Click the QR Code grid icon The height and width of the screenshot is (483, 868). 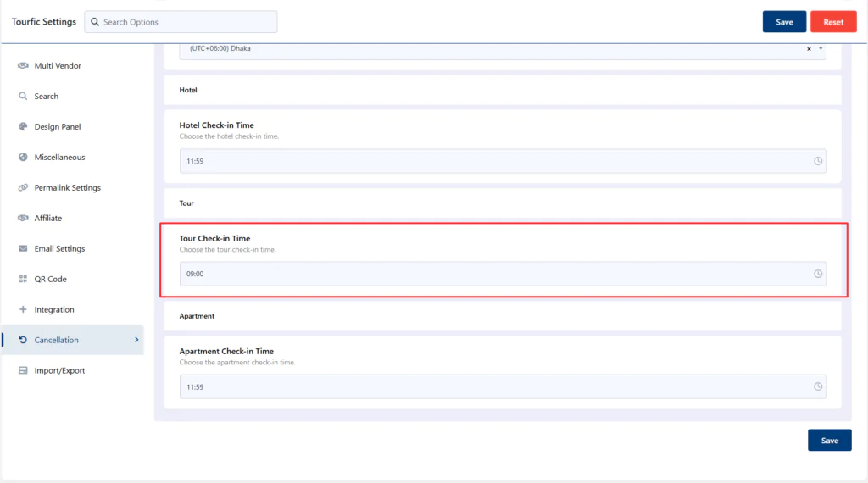(23, 278)
